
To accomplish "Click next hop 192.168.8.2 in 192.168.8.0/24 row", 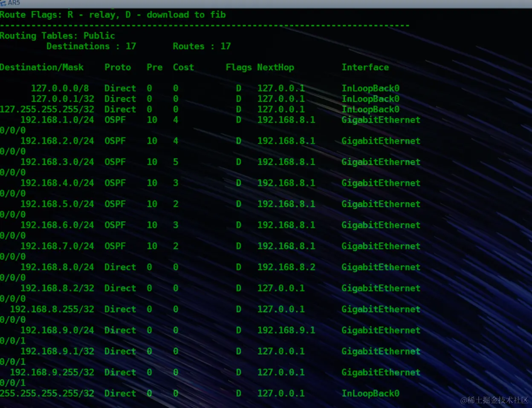I will pos(286,267).
